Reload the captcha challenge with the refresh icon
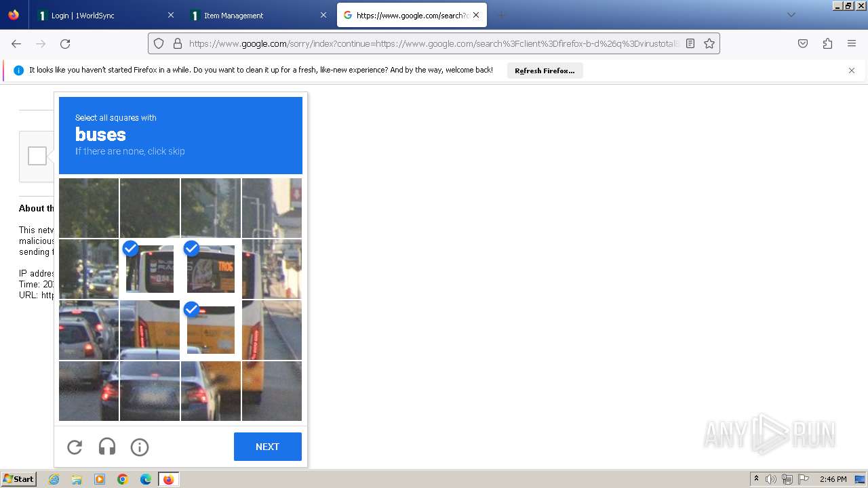The image size is (868, 488). pyautogui.click(x=75, y=447)
